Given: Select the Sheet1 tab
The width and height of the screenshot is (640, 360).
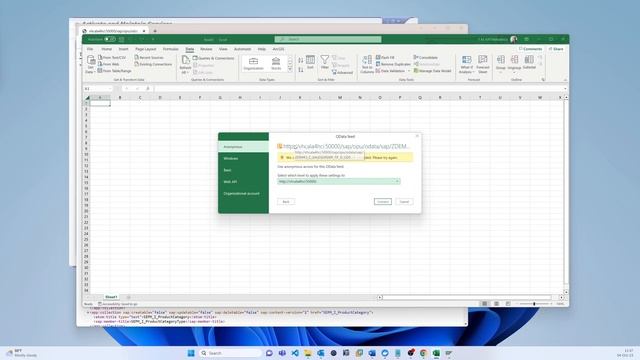Looking at the screenshot, I should pos(111,297).
